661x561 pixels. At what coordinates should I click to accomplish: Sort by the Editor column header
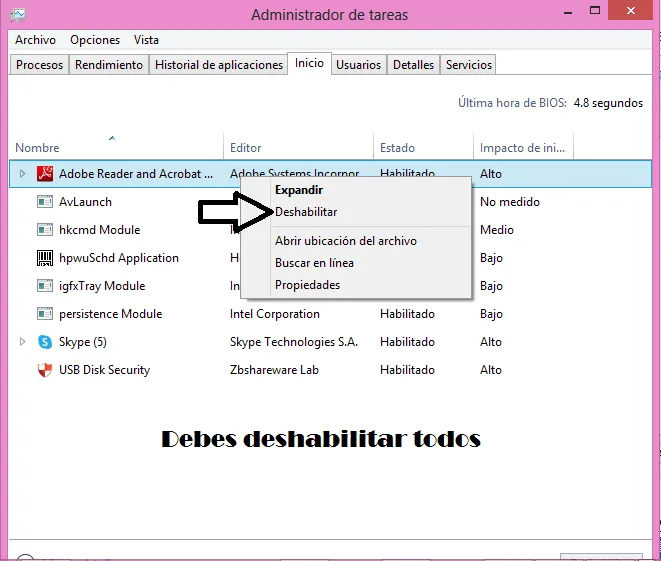tap(298, 148)
